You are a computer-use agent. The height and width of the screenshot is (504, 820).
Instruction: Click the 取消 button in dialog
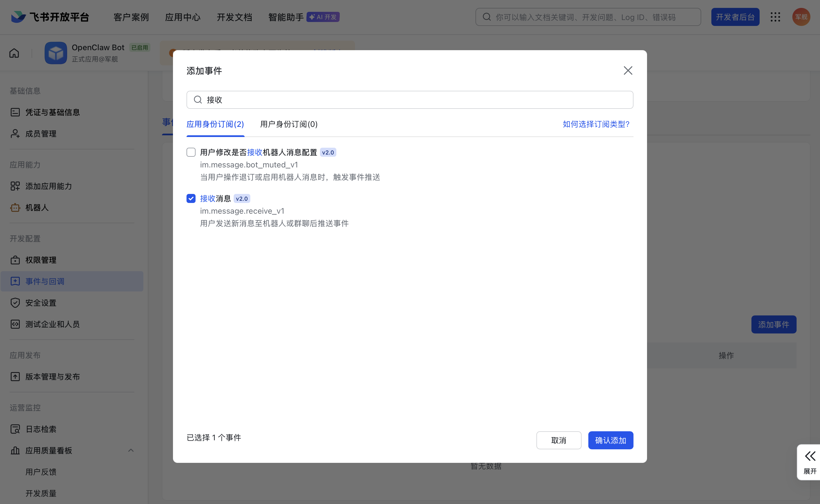558,440
